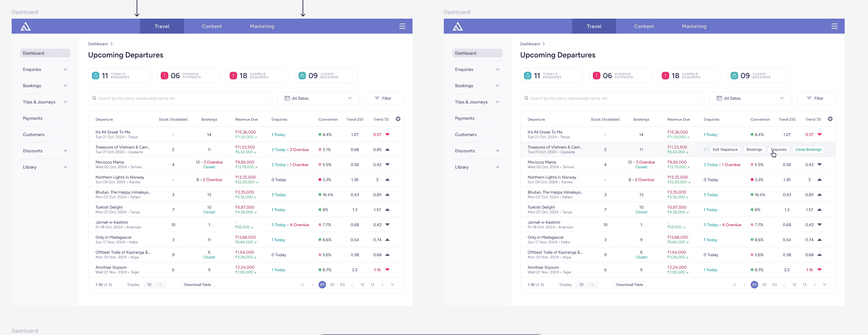Select the Travel tab in the left dashboard

(162, 27)
